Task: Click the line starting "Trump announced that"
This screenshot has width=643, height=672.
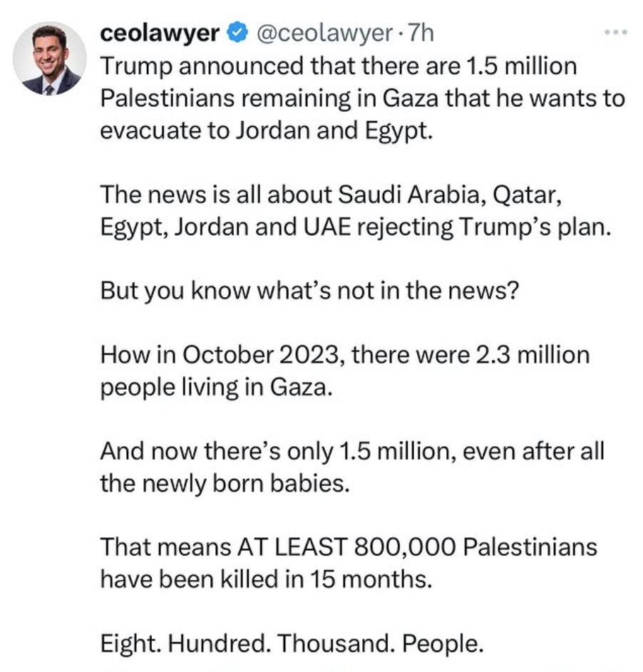Action: 337,66
